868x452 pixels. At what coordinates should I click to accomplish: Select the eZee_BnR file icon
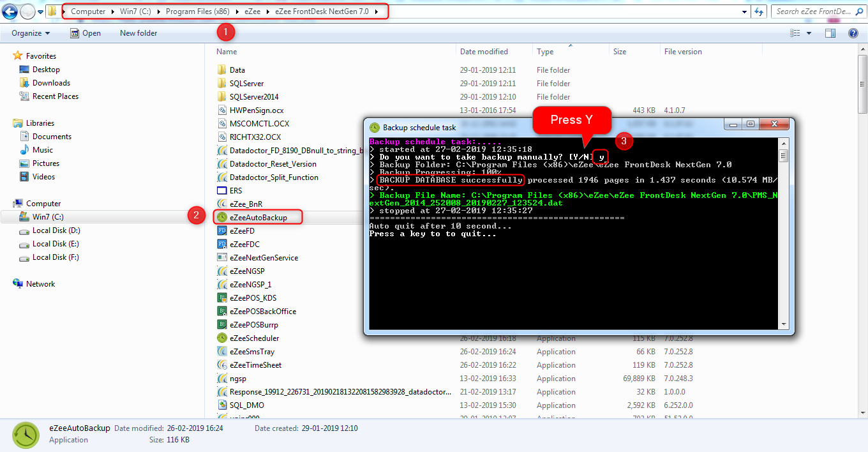point(222,204)
